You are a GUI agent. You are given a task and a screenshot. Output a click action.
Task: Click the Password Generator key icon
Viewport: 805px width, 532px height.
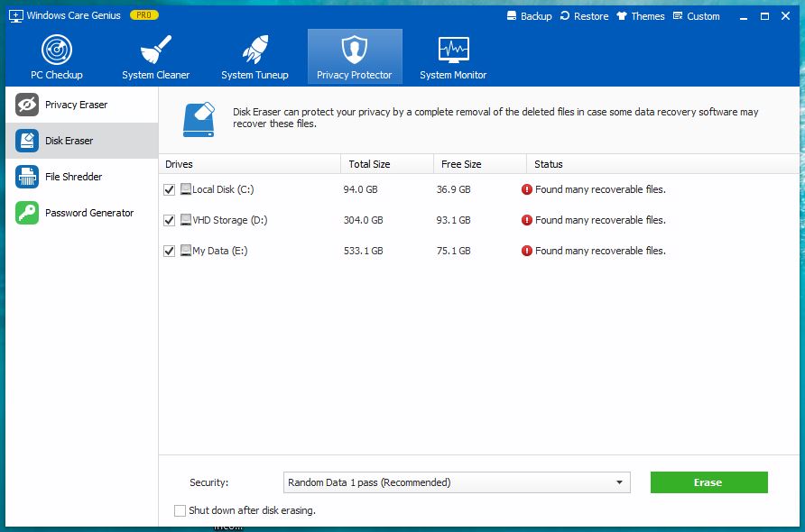[x=27, y=213]
